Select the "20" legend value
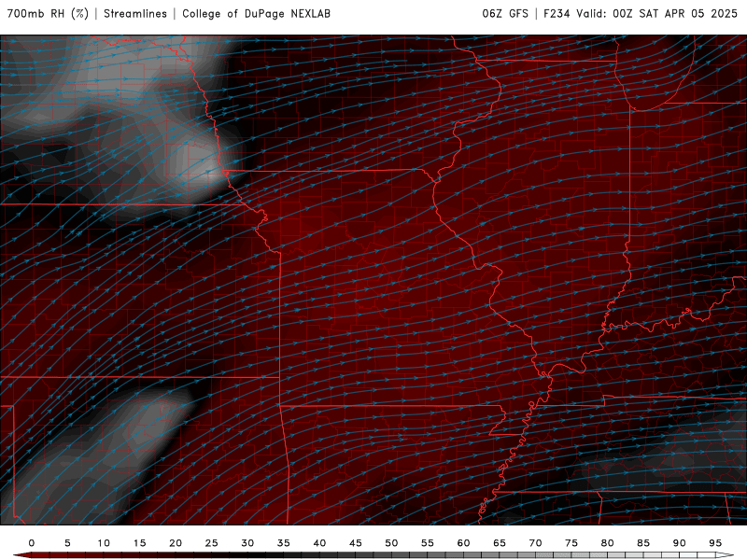The width and height of the screenshot is (747, 560). (x=176, y=543)
